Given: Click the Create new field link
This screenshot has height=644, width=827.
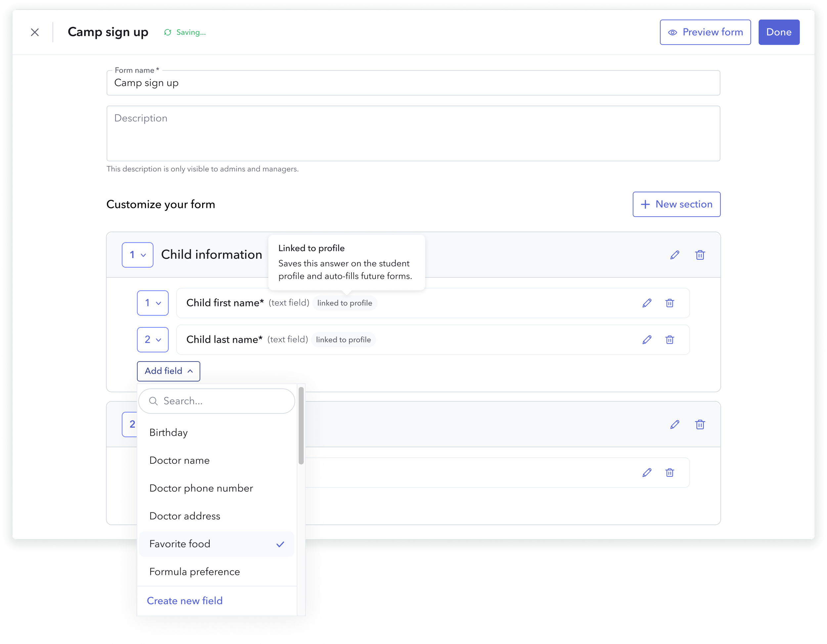Looking at the screenshot, I should 185,601.
